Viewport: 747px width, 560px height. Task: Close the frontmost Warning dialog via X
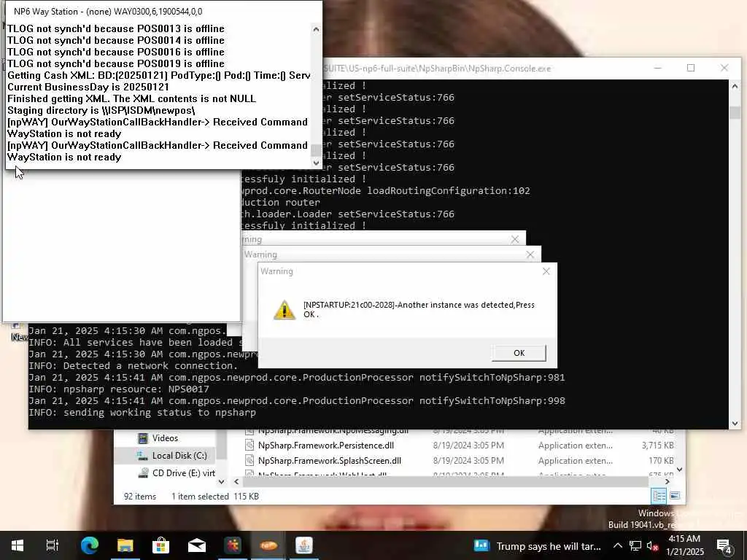click(x=546, y=271)
